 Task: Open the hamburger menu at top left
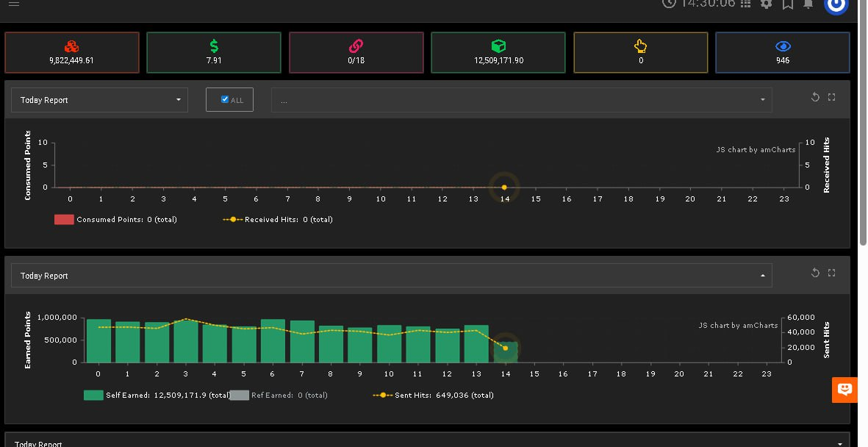coord(14,4)
